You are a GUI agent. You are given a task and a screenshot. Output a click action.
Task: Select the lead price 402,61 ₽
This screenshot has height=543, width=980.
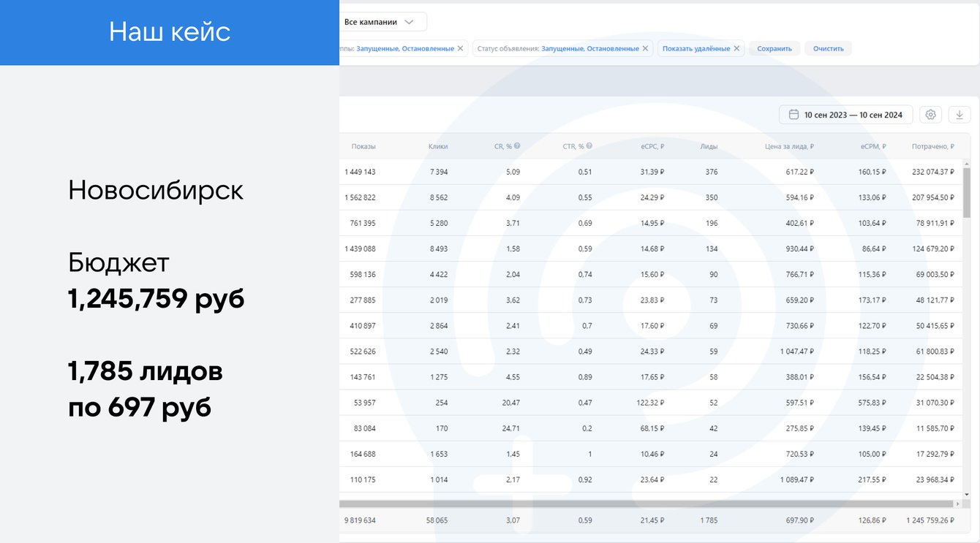point(799,223)
